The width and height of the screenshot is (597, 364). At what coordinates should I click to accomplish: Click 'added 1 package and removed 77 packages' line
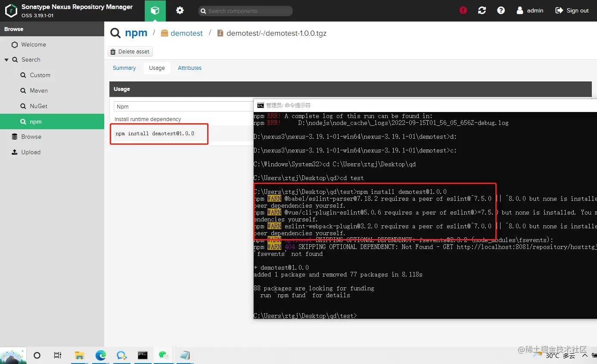[338, 274]
